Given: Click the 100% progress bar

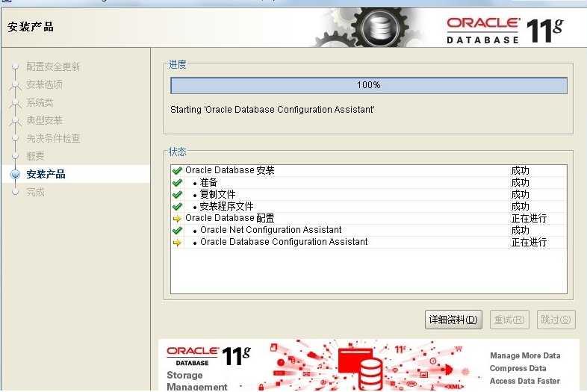Looking at the screenshot, I should coord(369,85).
